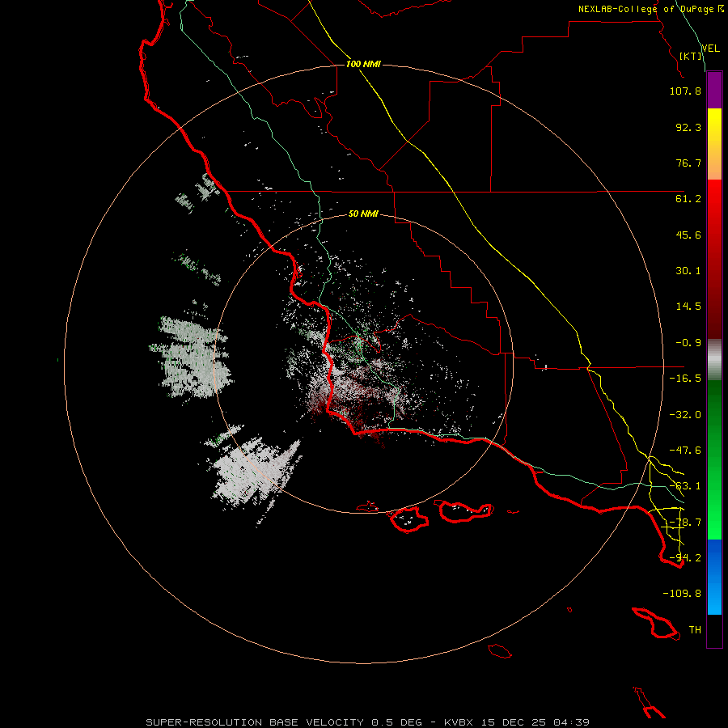Click the 50 NMI range ring label
The image size is (728, 728).
[363, 214]
